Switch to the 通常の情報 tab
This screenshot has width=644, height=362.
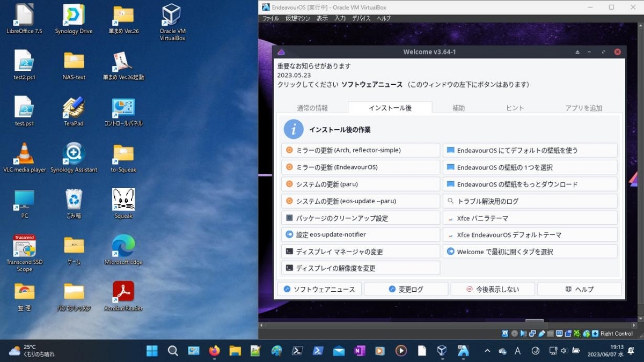point(312,108)
